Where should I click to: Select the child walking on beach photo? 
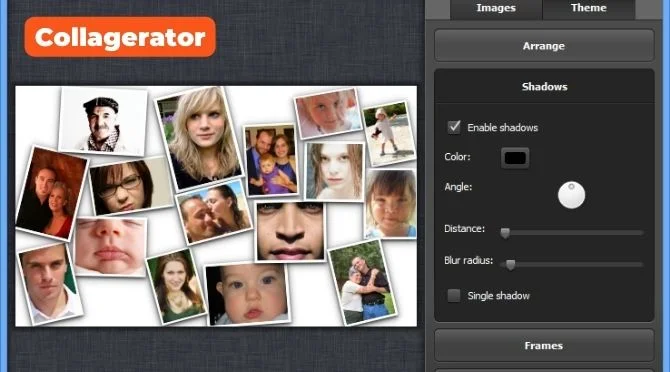tap(389, 133)
